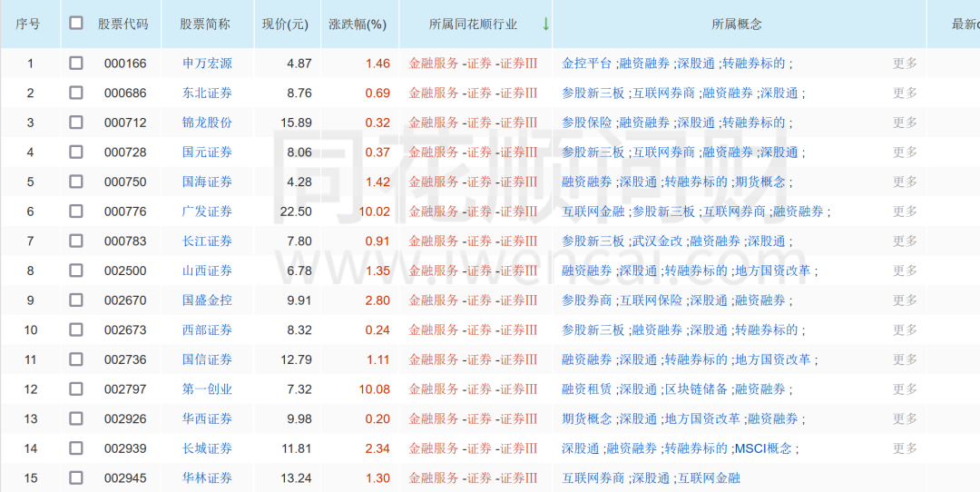Click the MSCI概念 concept link
Viewport: 980px width, 492px height.
[x=763, y=448]
